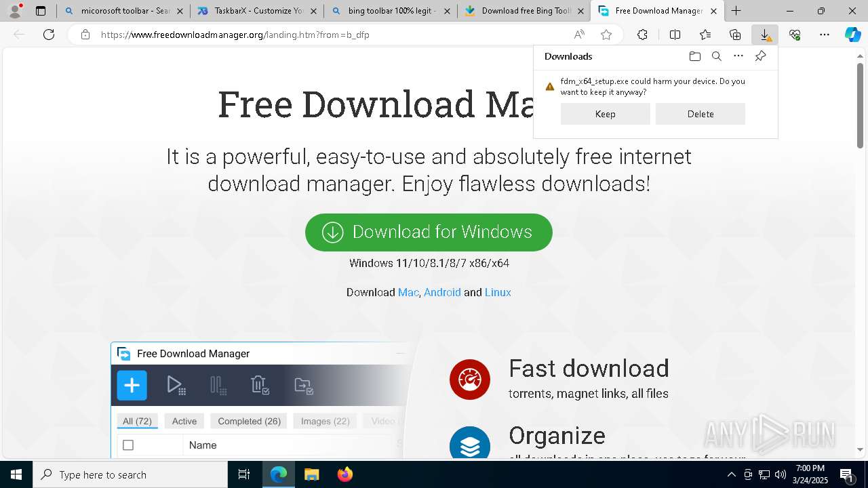Viewport: 868px width, 488px height.
Task: Switch to TaskbarX tab
Action: coord(256,11)
